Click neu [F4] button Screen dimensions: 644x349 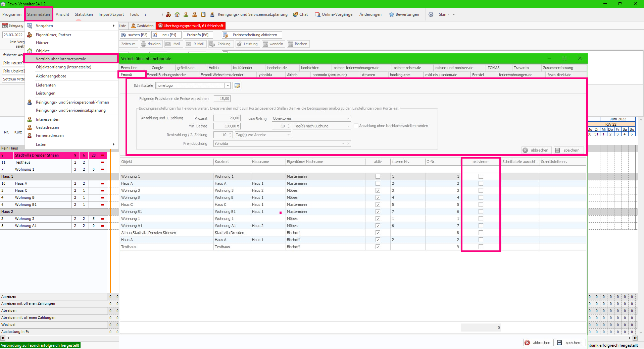pyautogui.click(x=166, y=35)
